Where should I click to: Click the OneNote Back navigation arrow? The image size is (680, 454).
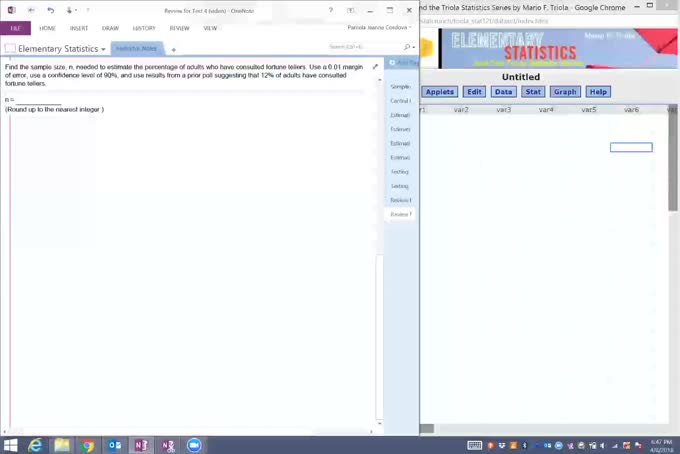(x=31, y=10)
